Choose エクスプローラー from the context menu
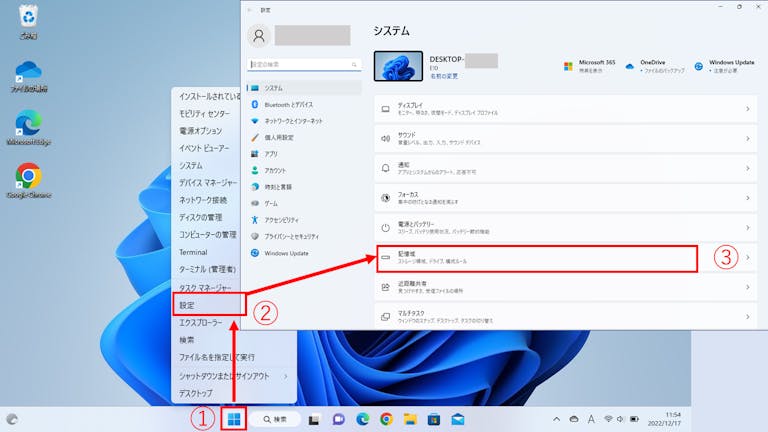 (x=201, y=323)
